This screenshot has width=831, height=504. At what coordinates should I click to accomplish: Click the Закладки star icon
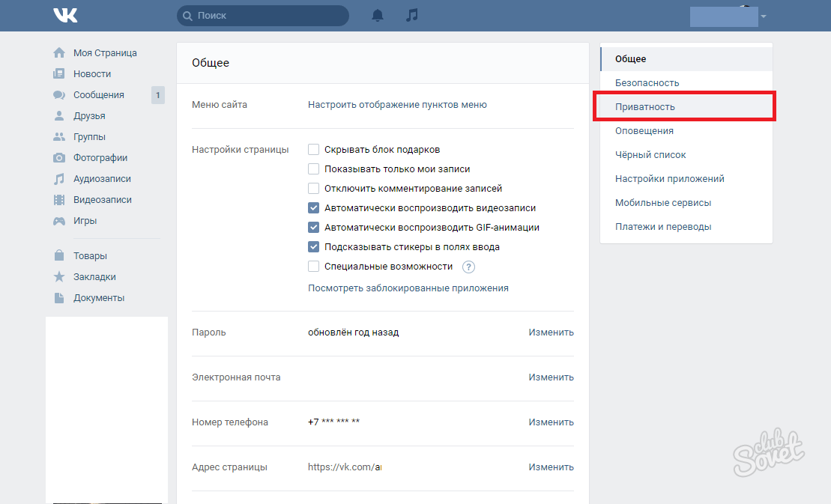point(59,277)
